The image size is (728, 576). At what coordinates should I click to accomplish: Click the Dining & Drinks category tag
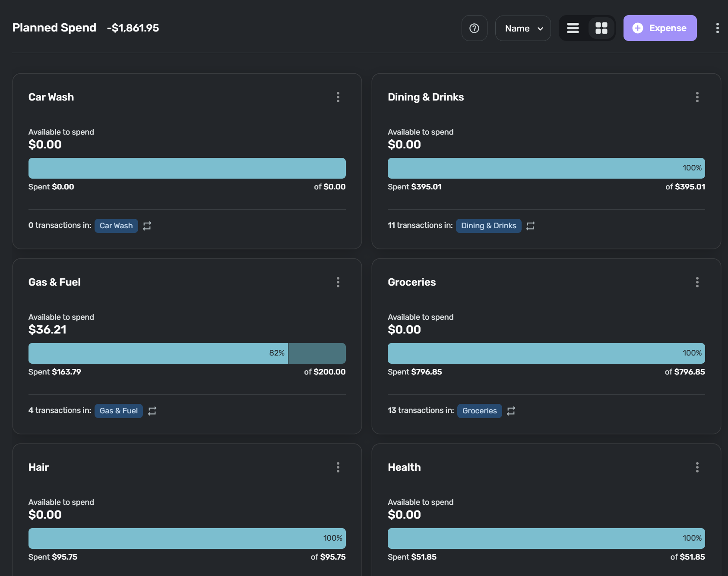click(488, 226)
